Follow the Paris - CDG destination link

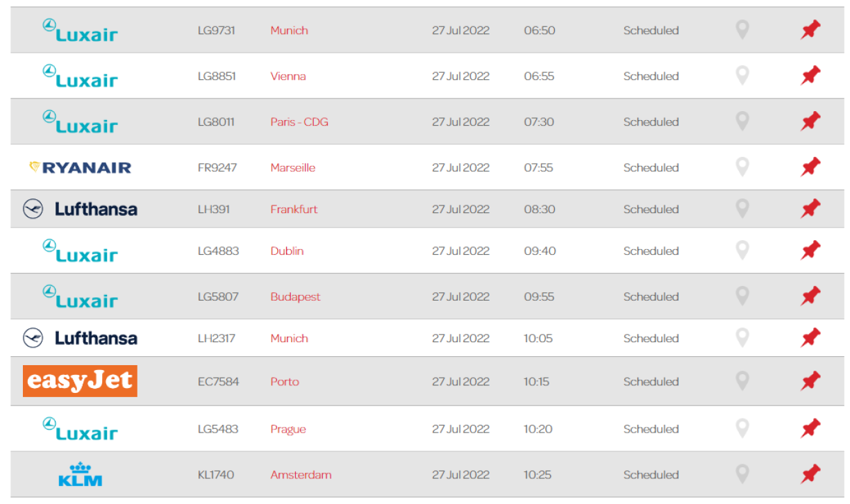(x=299, y=122)
